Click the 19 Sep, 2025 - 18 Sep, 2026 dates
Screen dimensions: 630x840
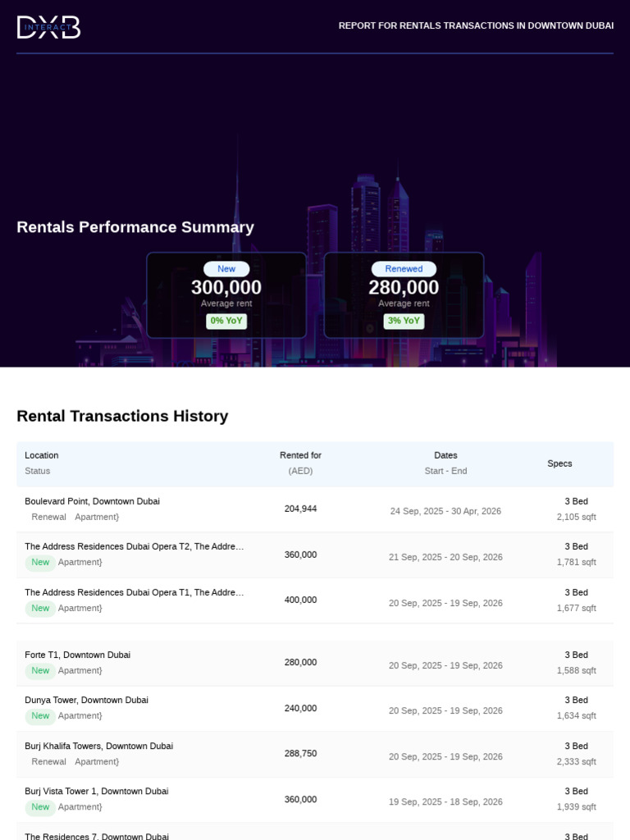(445, 802)
